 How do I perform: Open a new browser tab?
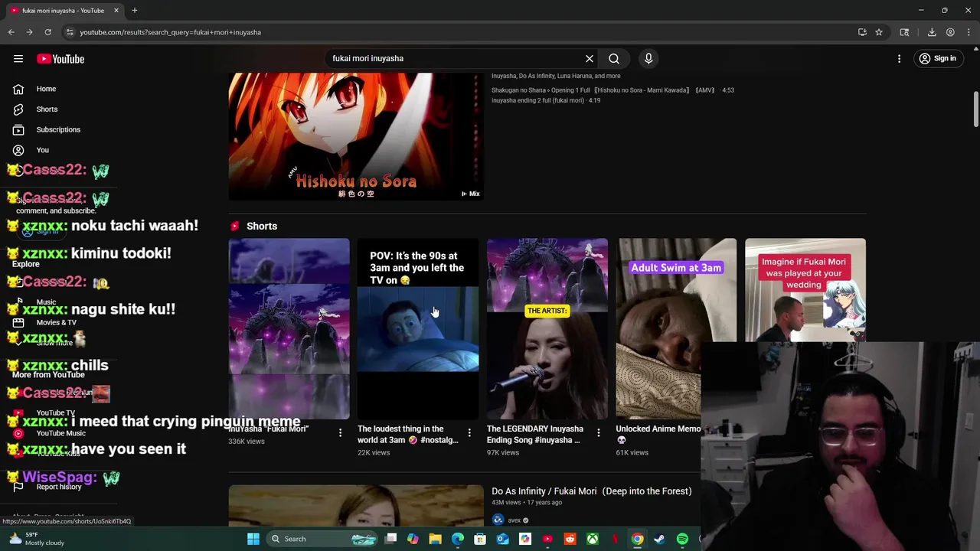point(135,11)
